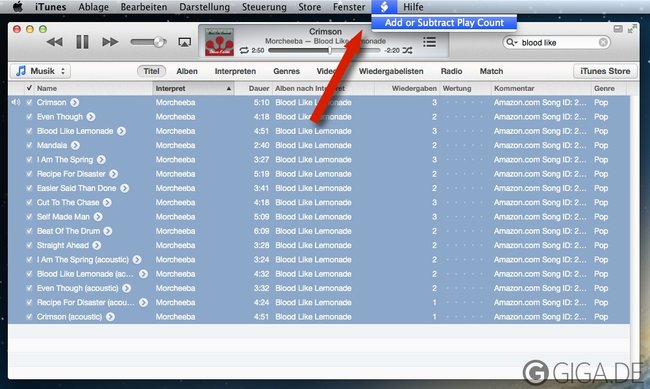The width and height of the screenshot is (650, 389).
Task: Sort by the Wiedergaben column header
Action: point(407,88)
